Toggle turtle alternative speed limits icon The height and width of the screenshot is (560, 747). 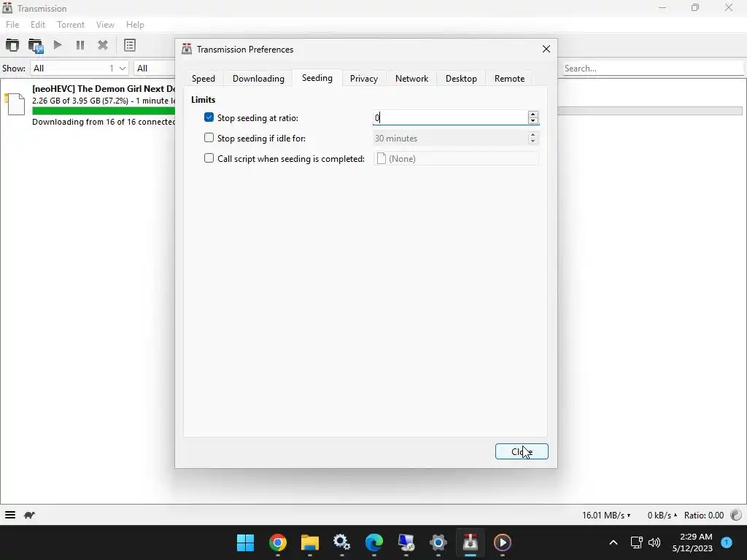29,515
